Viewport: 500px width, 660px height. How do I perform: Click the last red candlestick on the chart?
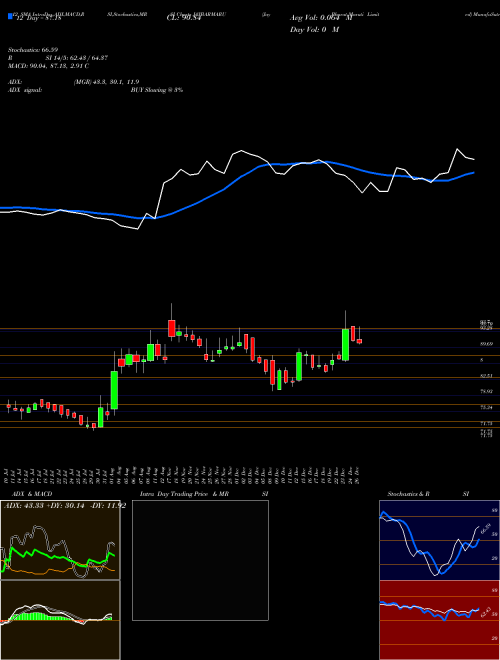(359, 341)
